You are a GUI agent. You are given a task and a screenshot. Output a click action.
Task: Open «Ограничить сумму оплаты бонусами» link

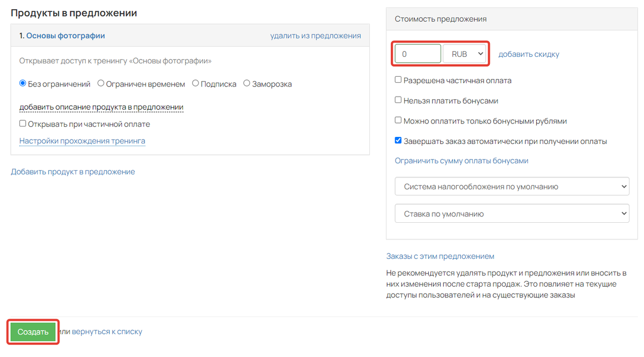point(462,161)
